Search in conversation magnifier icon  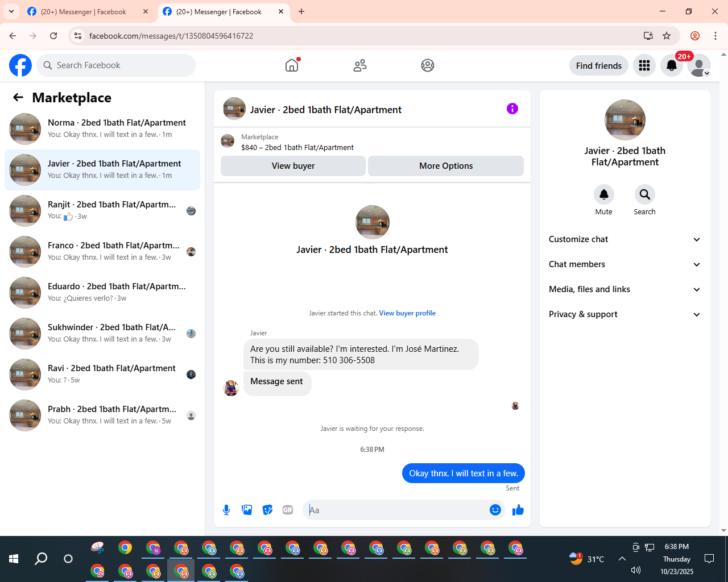645,194
